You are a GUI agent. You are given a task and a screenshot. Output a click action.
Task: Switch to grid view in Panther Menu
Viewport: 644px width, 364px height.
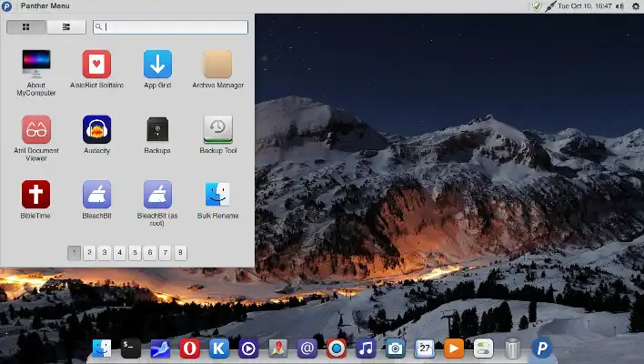pos(25,27)
